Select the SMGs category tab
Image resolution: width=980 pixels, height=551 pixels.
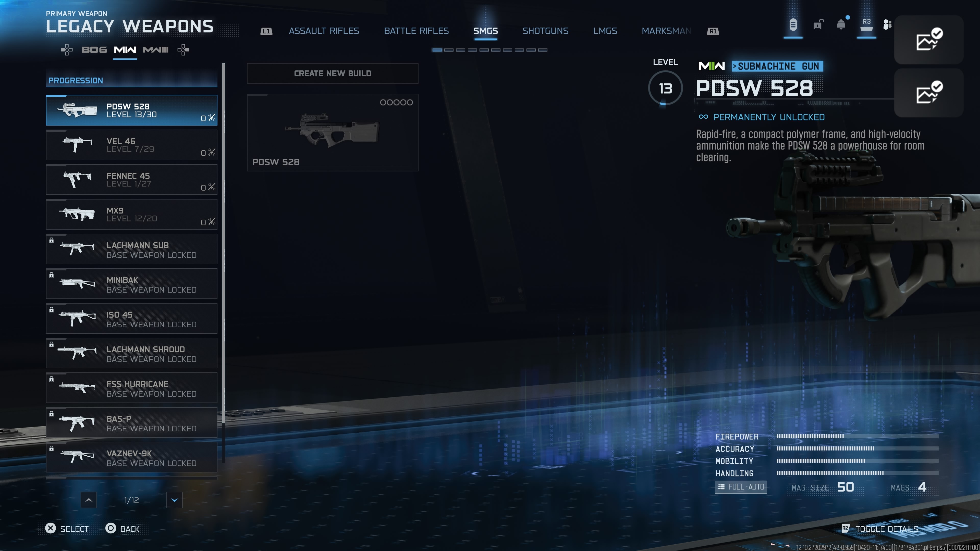tap(485, 31)
